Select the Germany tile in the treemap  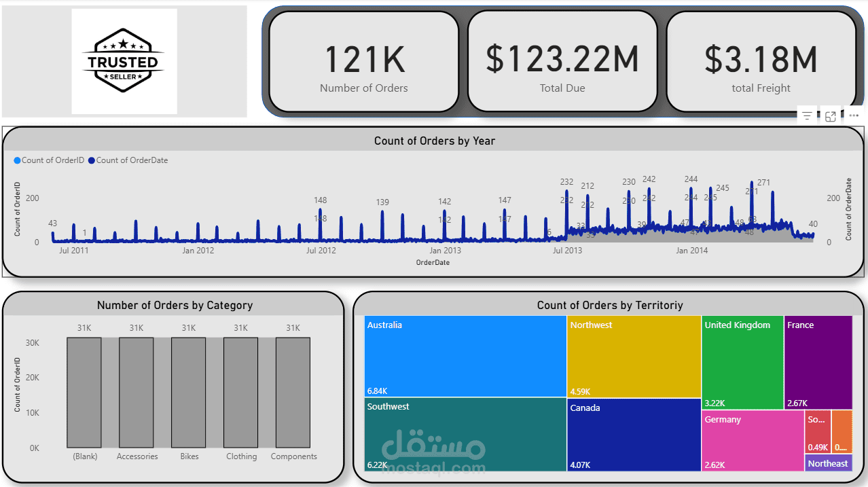click(x=753, y=440)
